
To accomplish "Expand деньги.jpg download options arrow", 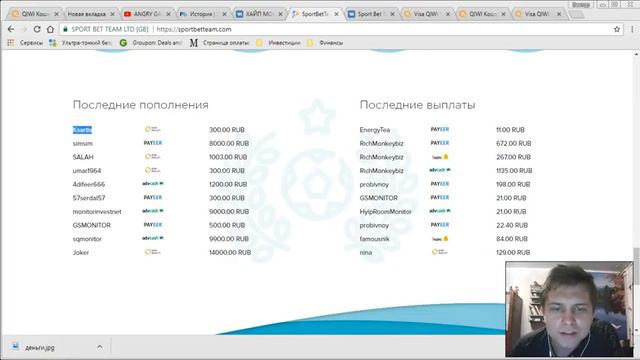I will (100, 347).
